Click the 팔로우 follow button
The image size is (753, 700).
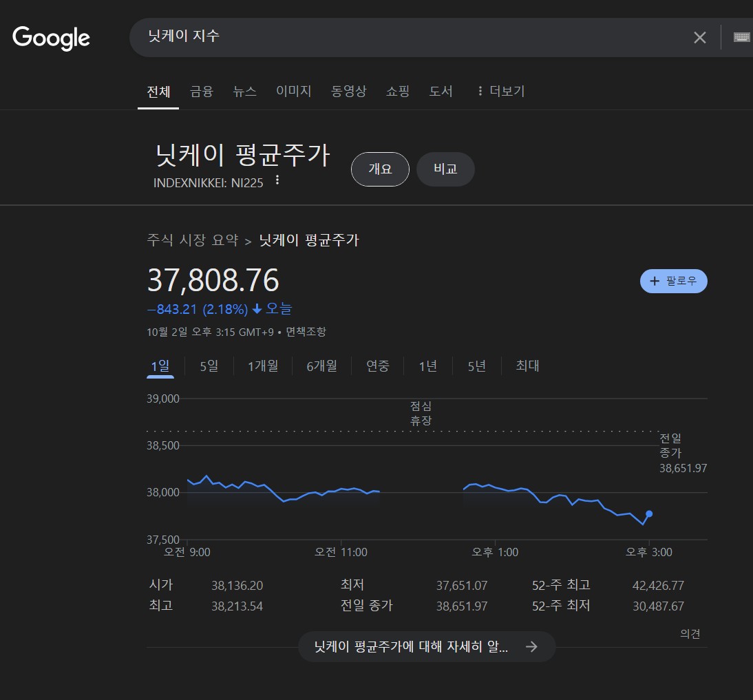pyautogui.click(x=673, y=281)
